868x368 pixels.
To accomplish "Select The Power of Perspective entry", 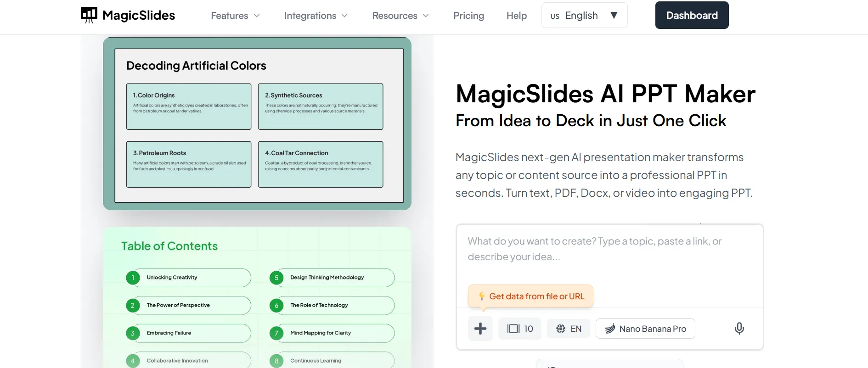I will (x=188, y=306).
